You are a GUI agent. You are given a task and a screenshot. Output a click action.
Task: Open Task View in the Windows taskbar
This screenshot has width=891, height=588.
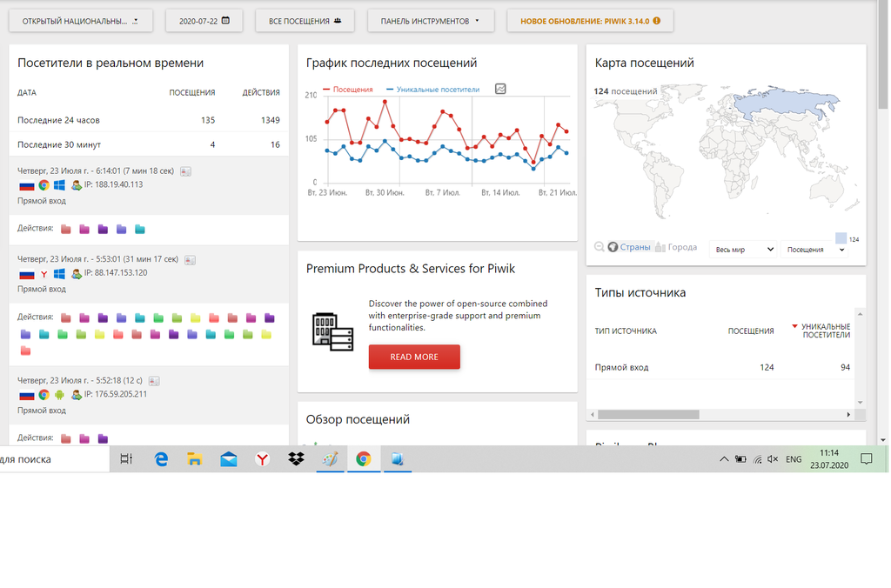126,459
